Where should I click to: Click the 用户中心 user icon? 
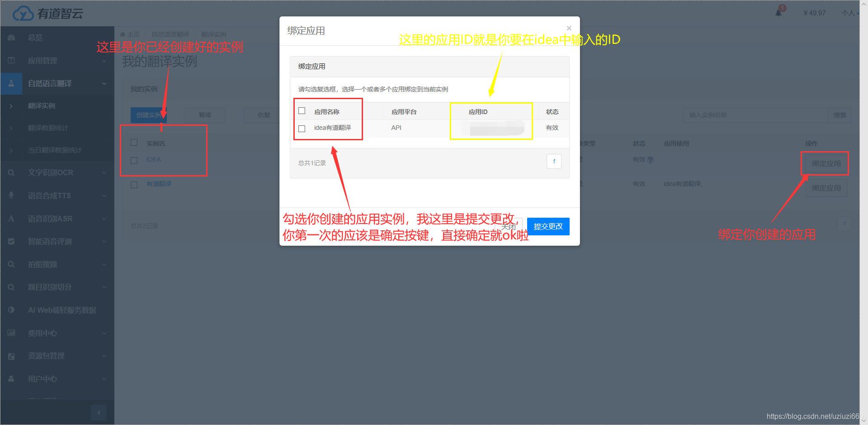click(x=11, y=378)
